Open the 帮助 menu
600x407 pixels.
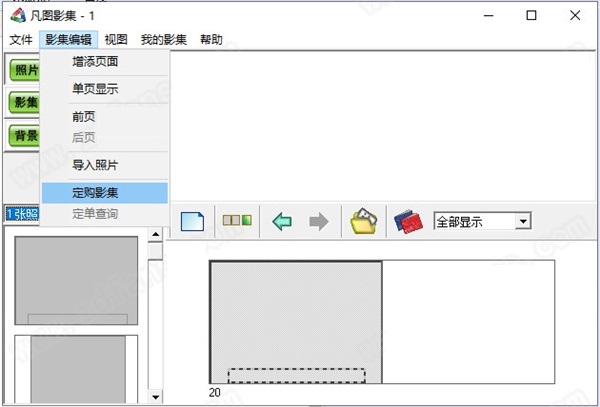(x=211, y=39)
